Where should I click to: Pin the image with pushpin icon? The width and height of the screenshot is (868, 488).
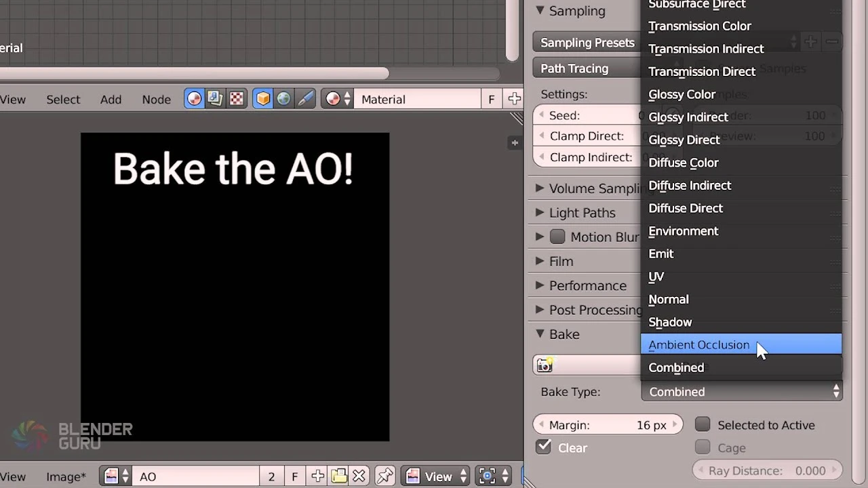click(385, 476)
